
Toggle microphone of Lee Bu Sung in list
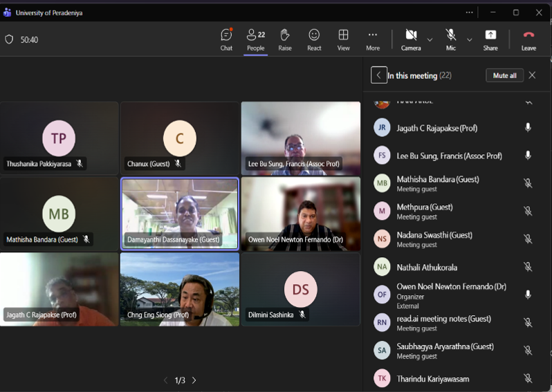528,155
